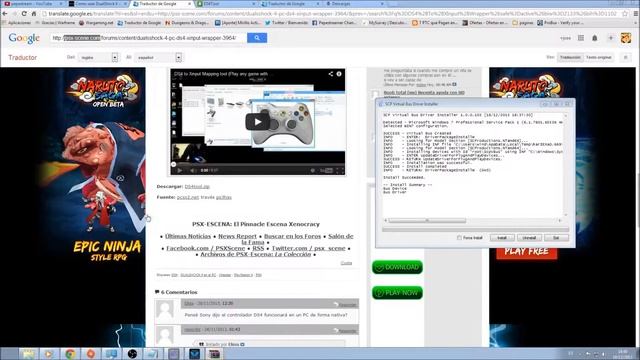Open the video settings gear icon
Image resolution: width=640 pixels, height=360 pixels.
tap(313, 170)
